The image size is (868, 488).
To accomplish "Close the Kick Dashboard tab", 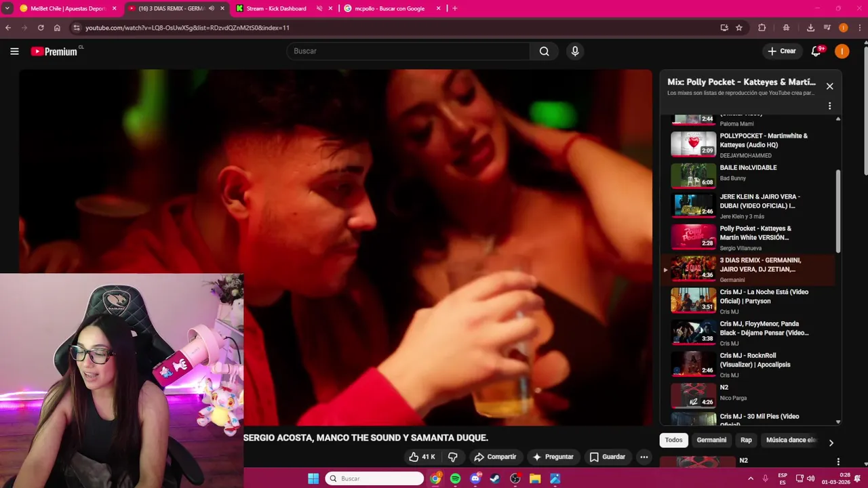I will tap(330, 8).
